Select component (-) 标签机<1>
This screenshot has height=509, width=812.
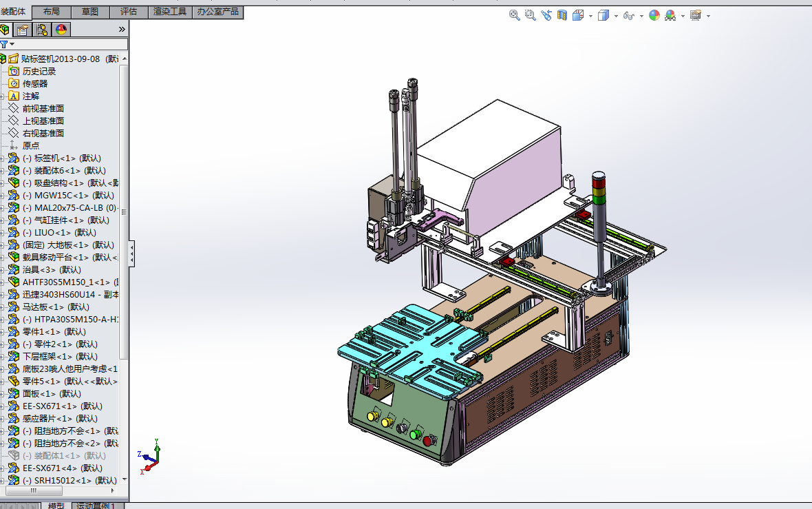62,158
